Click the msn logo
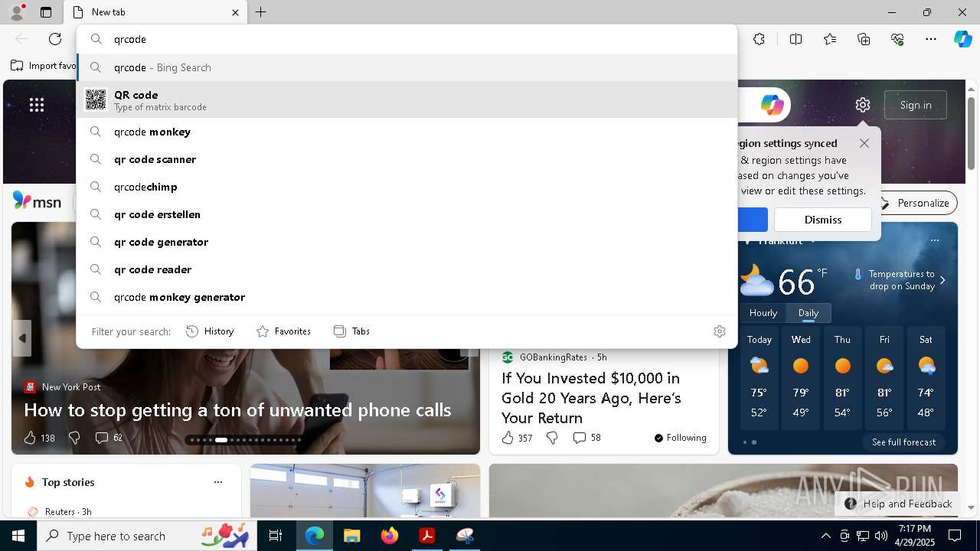The width and height of the screenshot is (980, 551). pos(37,201)
